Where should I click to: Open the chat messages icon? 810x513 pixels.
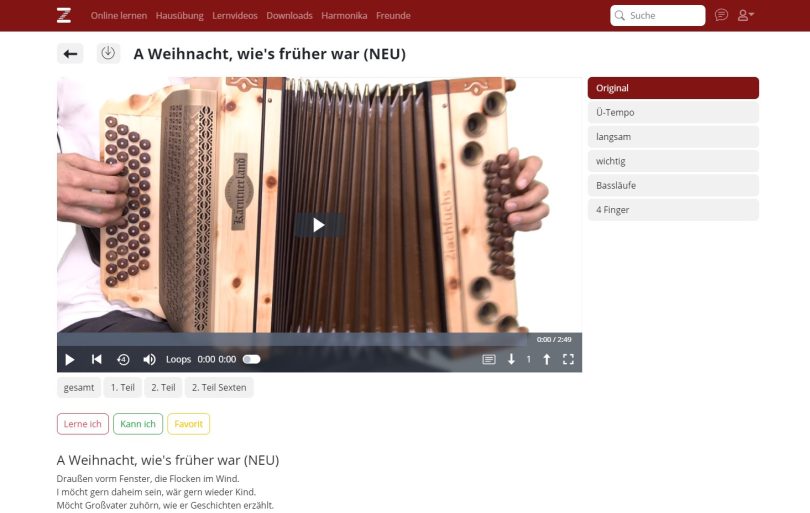tap(721, 15)
